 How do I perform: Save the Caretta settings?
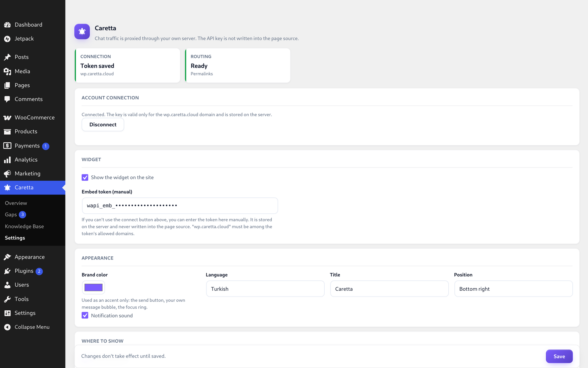pos(559,356)
